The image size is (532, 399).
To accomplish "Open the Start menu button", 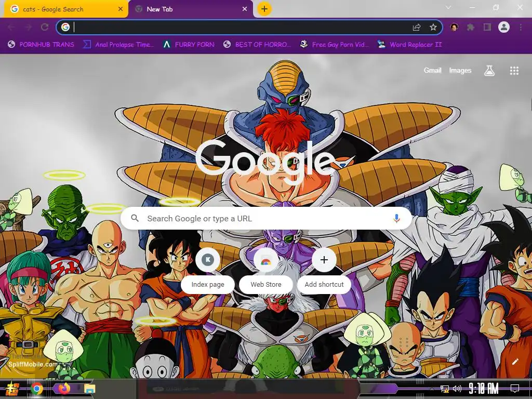I will pyautogui.click(x=12, y=389).
